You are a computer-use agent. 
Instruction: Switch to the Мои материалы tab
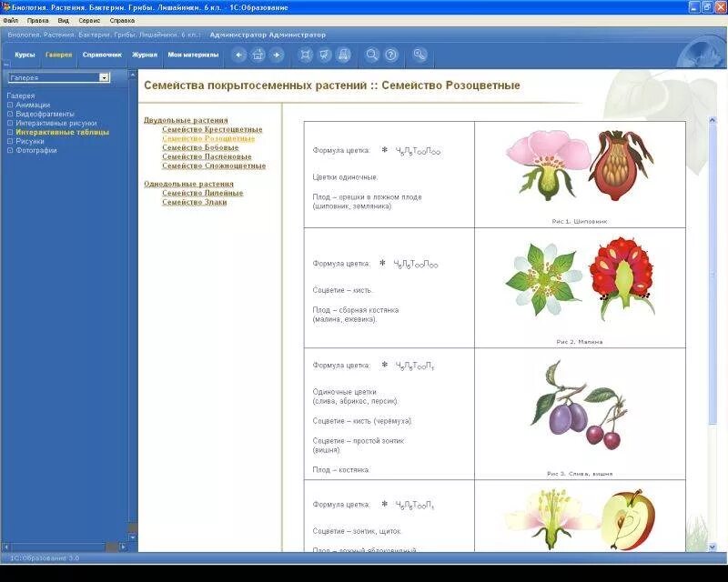point(193,55)
